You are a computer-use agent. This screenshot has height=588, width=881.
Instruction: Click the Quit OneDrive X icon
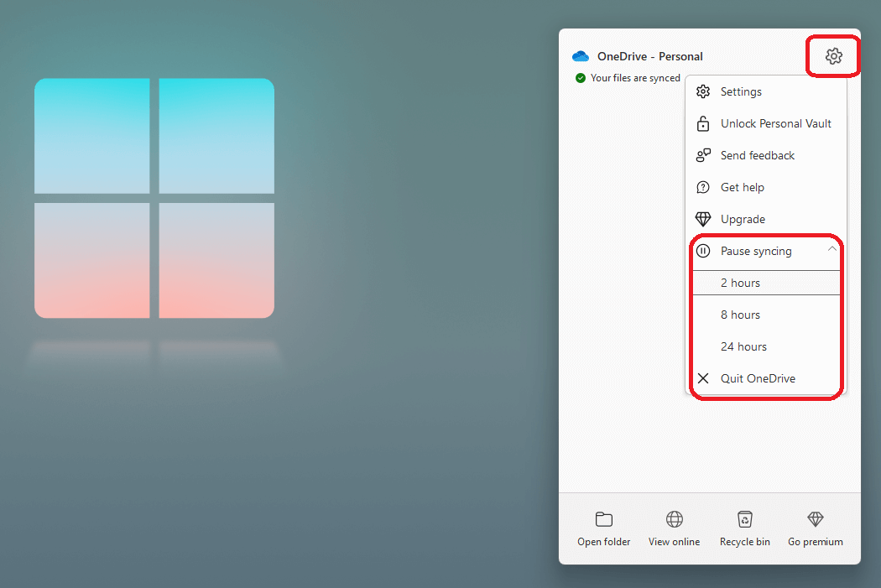pos(703,378)
